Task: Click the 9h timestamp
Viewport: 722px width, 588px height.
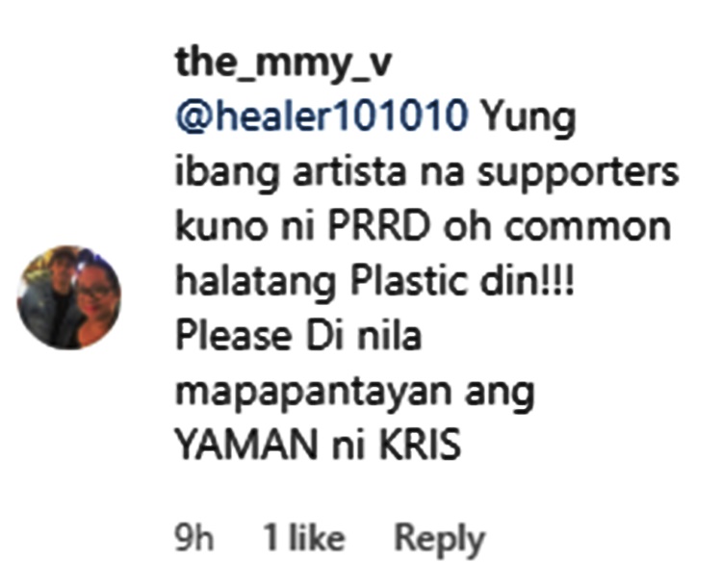Action: [194, 537]
